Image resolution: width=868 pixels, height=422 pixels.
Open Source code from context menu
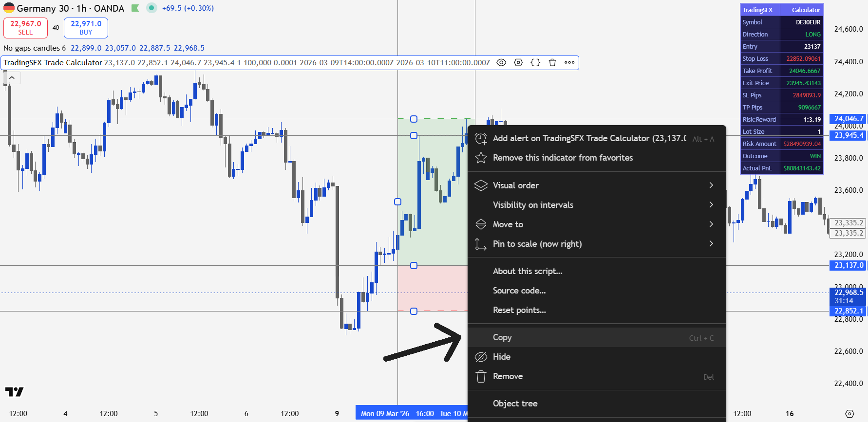click(597, 291)
